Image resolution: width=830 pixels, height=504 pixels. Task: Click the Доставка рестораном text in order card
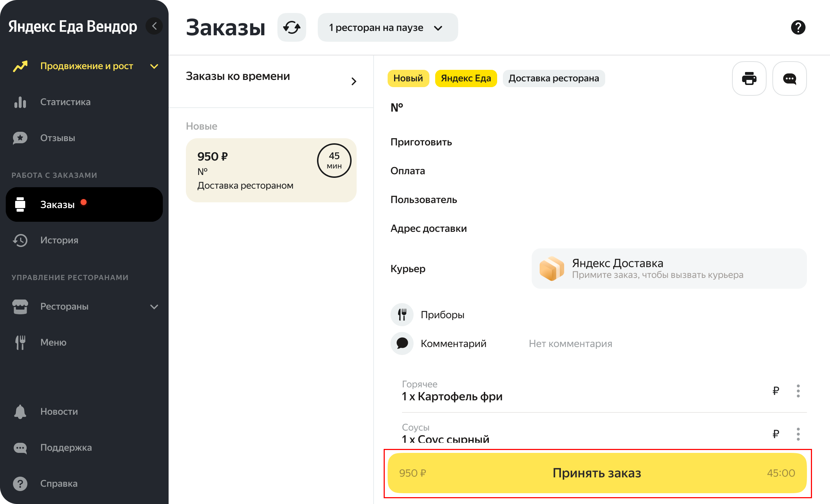(x=245, y=186)
